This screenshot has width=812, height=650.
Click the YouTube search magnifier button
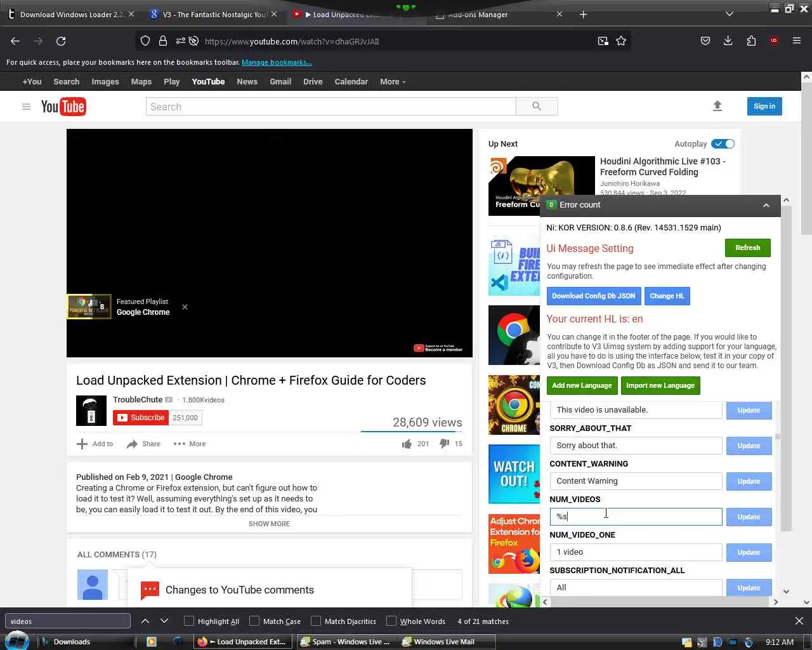tap(537, 107)
